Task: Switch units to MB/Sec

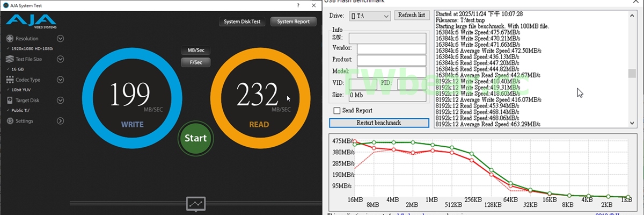Action: click(x=195, y=51)
